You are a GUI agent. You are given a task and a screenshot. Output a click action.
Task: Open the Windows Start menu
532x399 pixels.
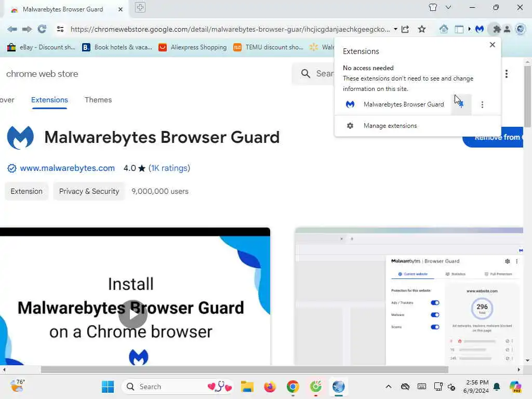108,387
